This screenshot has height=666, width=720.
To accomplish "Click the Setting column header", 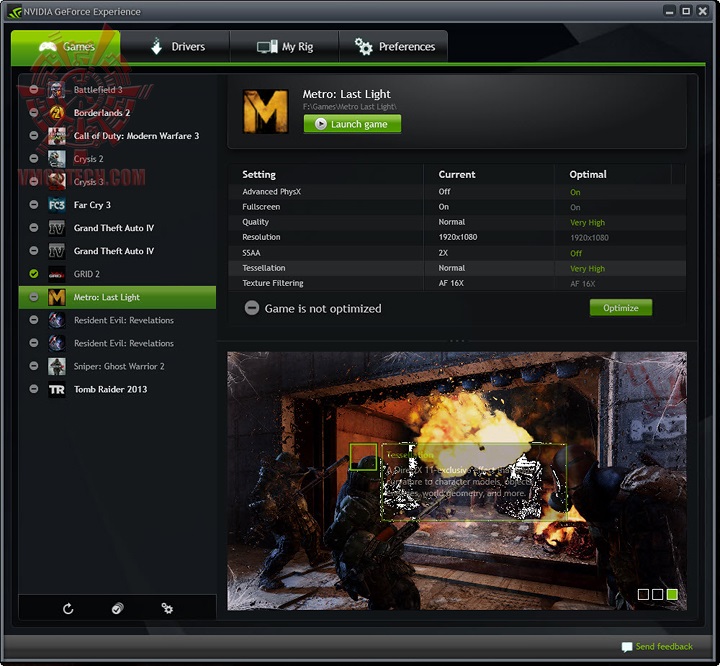I will (259, 175).
